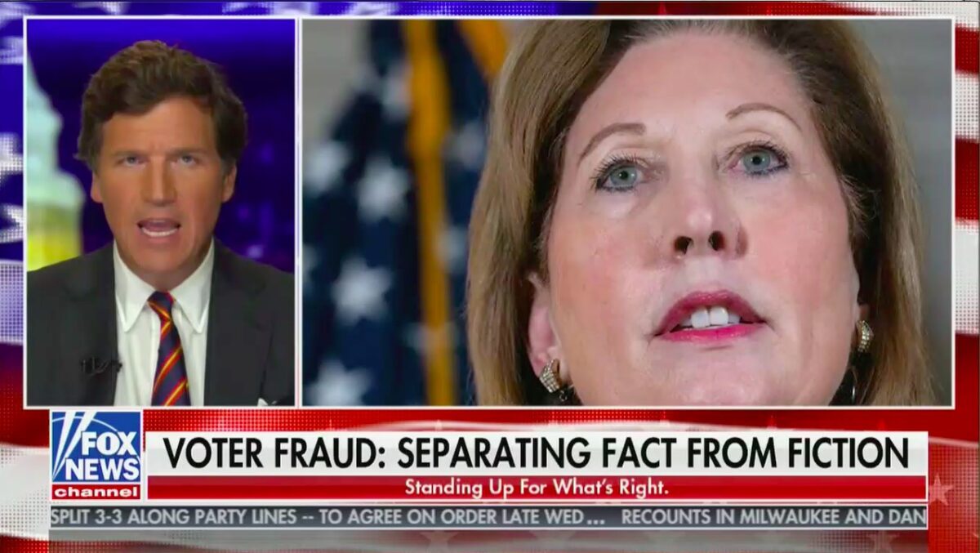Image resolution: width=980 pixels, height=553 pixels.
Task: Click the red 'channel' strip under the logo
Action: point(96,493)
